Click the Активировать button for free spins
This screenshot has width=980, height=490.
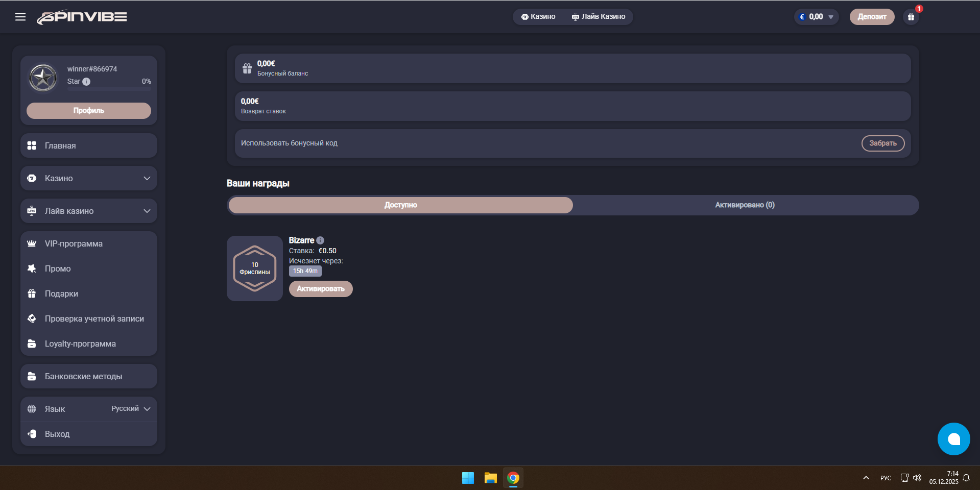(x=321, y=289)
